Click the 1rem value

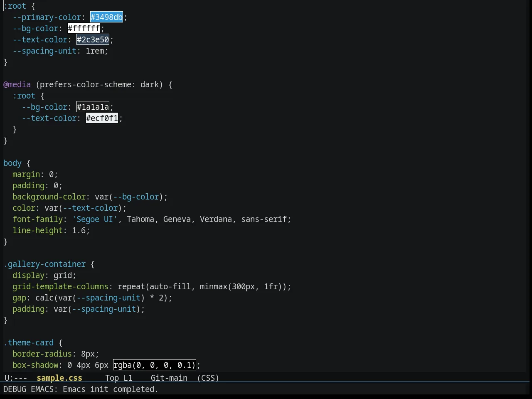[x=95, y=51]
